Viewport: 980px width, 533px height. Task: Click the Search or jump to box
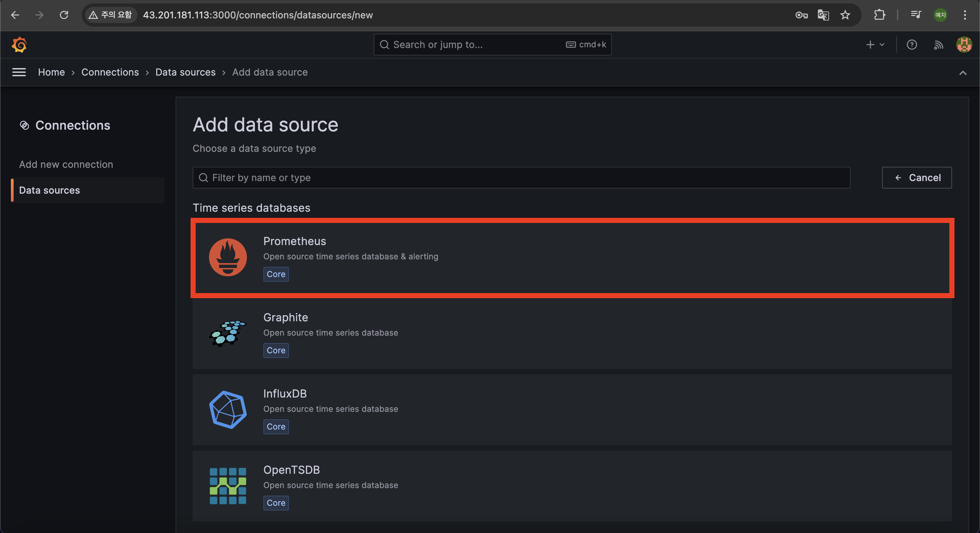(492, 45)
